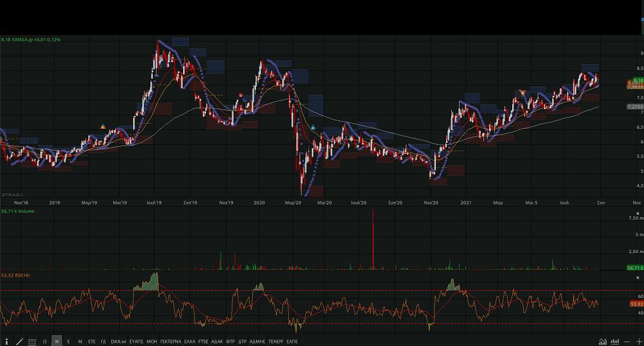Load the ΕΛΠΕ symbol
This screenshot has height=346, width=644.
click(293, 342)
